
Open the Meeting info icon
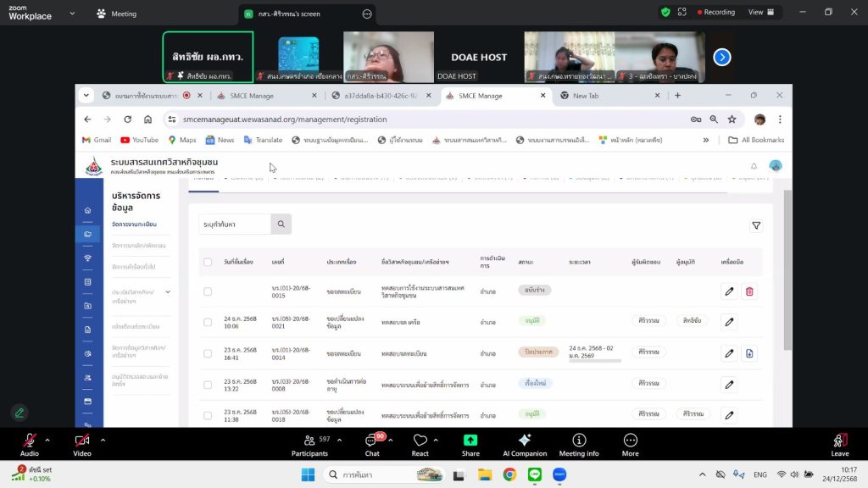click(579, 441)
